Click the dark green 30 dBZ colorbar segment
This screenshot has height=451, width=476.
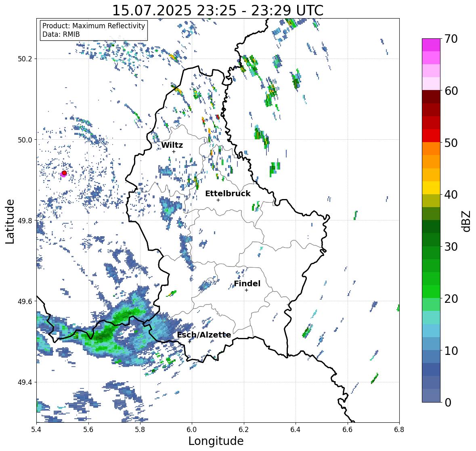(x=431, y=239)
